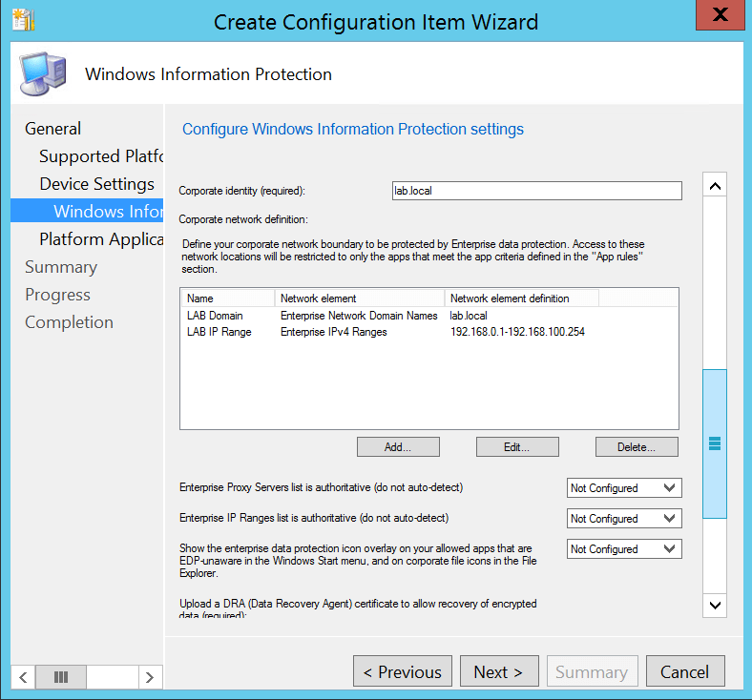This screenshot has height=700, width=752.
Task: Click Enterprise Network Domain Names cell
Action: coord(359,316)
